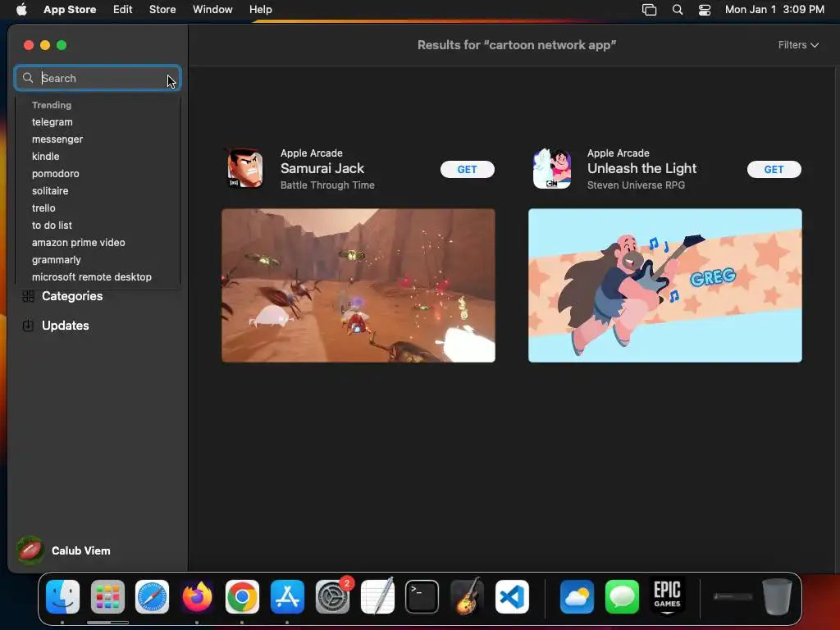Open the App Store menu
This screenshot has width=840, height=630.
tap(70, 10)
